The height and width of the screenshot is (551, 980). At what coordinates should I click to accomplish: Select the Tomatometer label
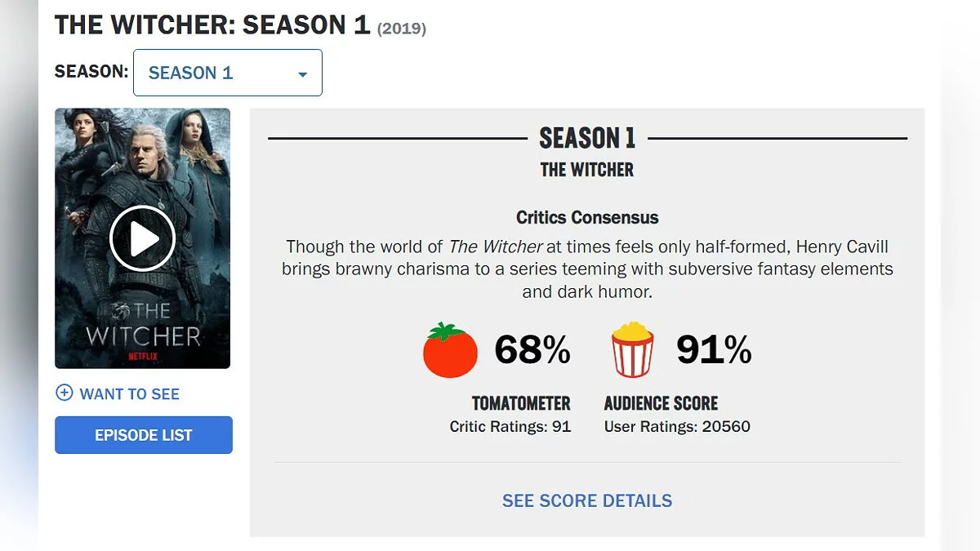point(521,403)
